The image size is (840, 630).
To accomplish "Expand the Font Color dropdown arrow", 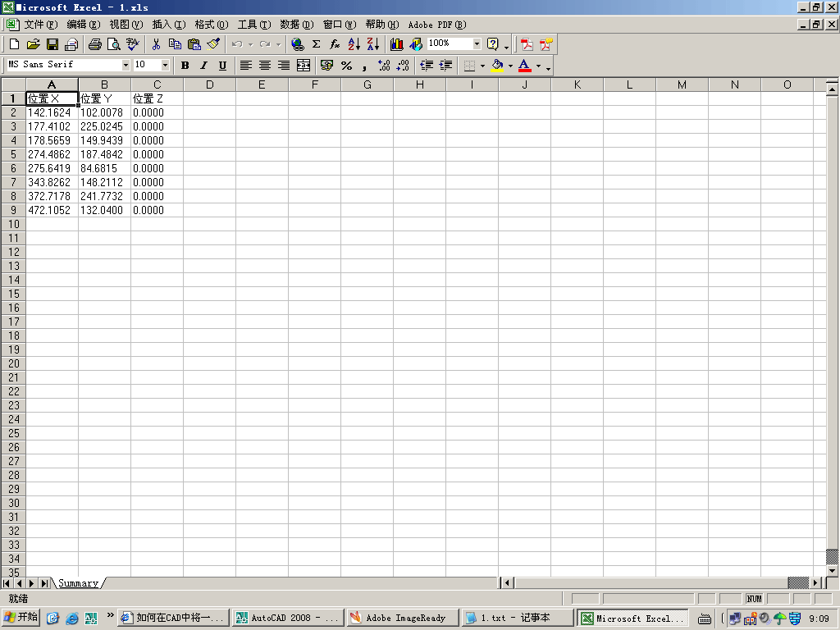I will click(538, 66).
